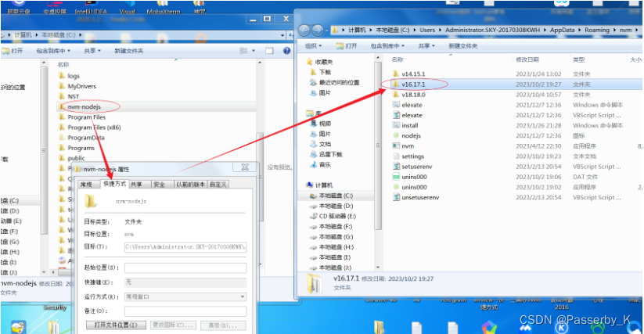Select CD drive (E:) in right sidebar

pos(337,216)
